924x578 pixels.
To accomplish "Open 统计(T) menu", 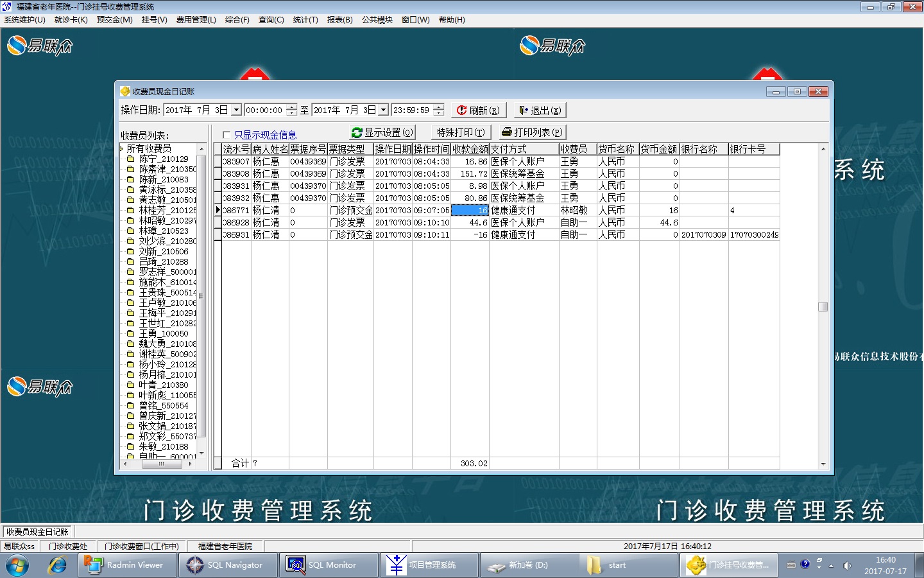I will [305, 20].
